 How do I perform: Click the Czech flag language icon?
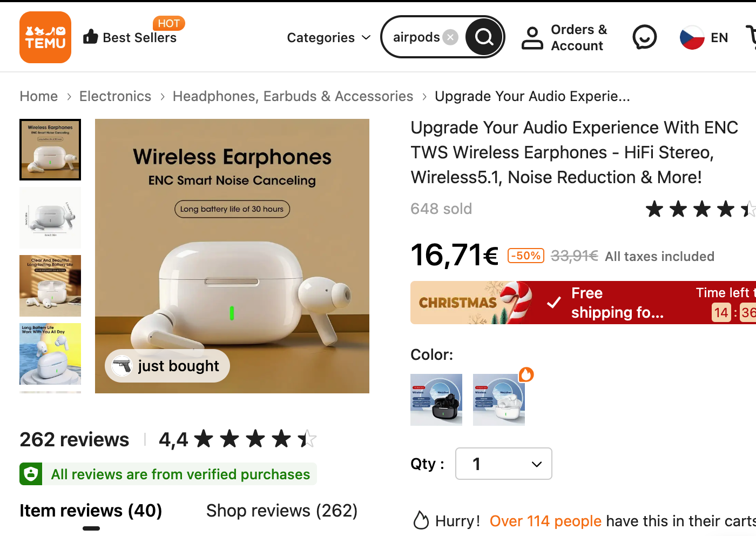point(692,37)
